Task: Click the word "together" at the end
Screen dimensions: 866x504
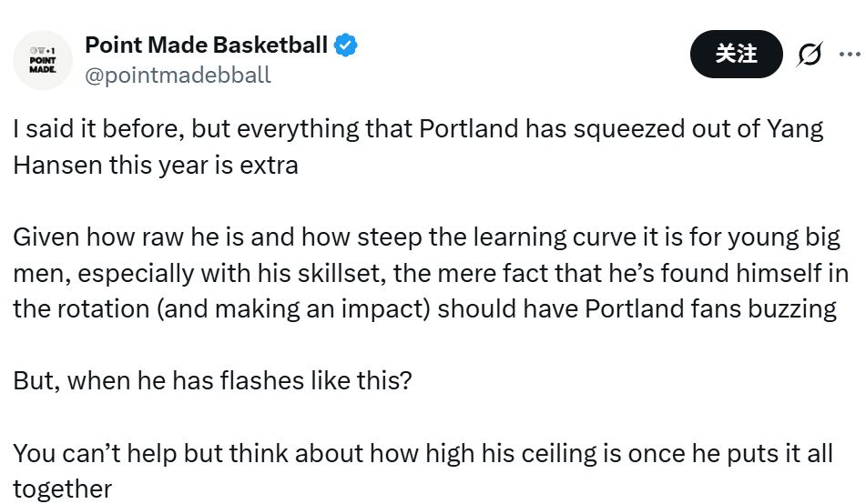Action: [x=62, y=489]
